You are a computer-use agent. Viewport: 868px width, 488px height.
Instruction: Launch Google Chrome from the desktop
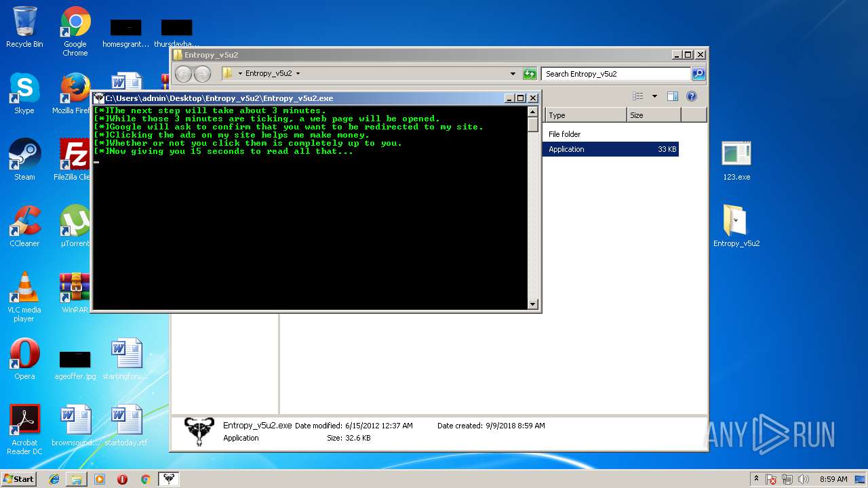coord(75,31)
